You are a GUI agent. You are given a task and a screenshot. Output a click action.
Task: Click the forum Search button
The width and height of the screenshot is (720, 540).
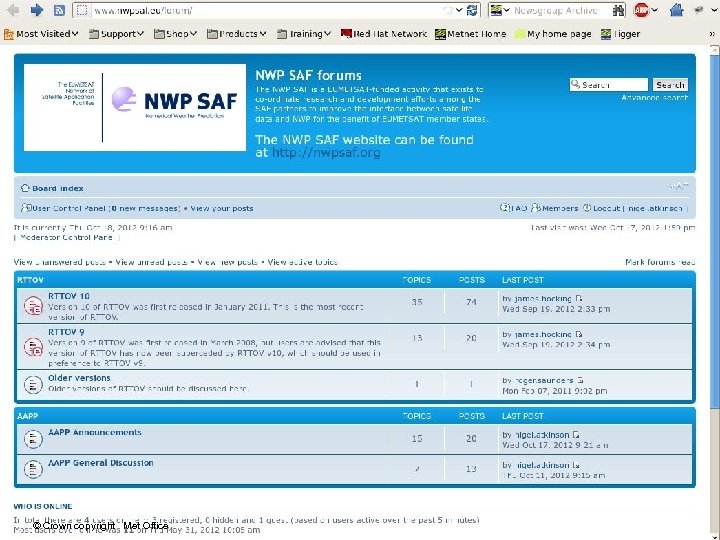[x=670, y=84]
